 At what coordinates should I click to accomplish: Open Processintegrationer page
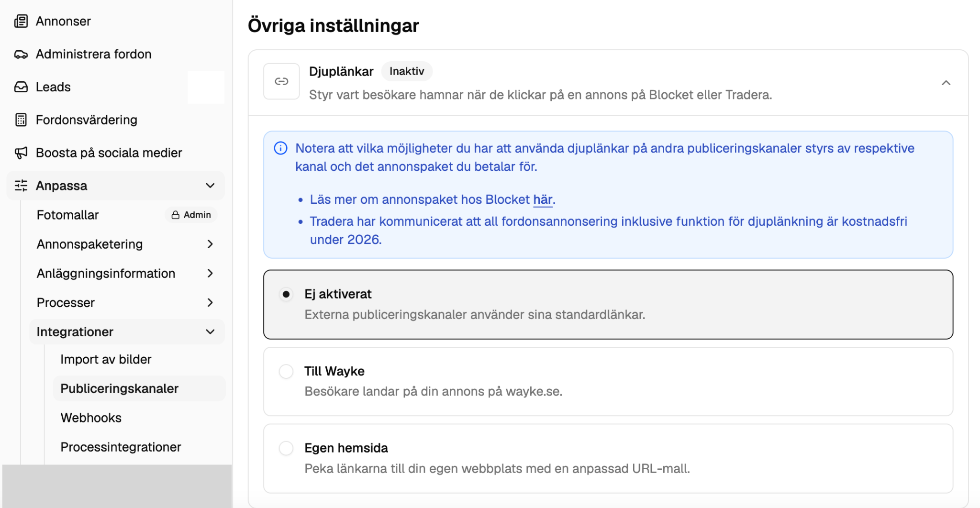pyautogui.click(x=121, y=447)
